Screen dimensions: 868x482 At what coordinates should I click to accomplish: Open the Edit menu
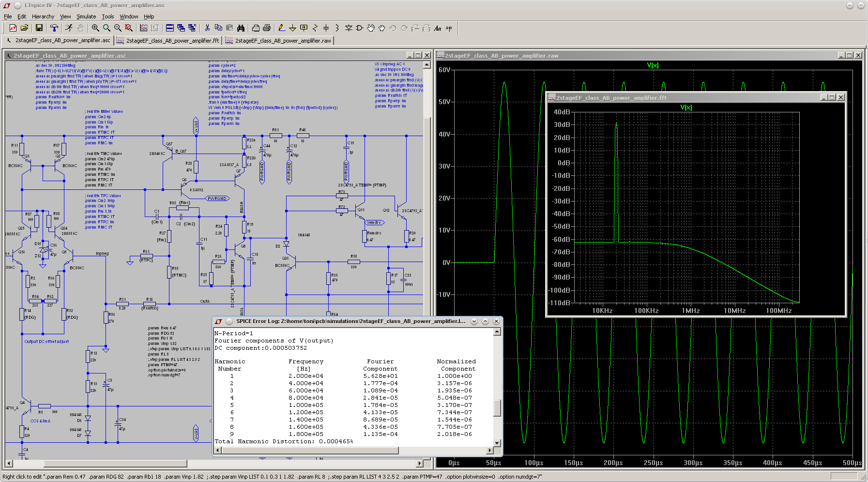[x=22, y=16]
